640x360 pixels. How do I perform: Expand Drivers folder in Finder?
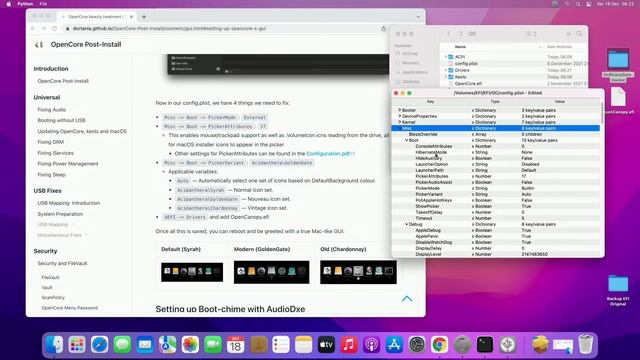tap(446, 70)
